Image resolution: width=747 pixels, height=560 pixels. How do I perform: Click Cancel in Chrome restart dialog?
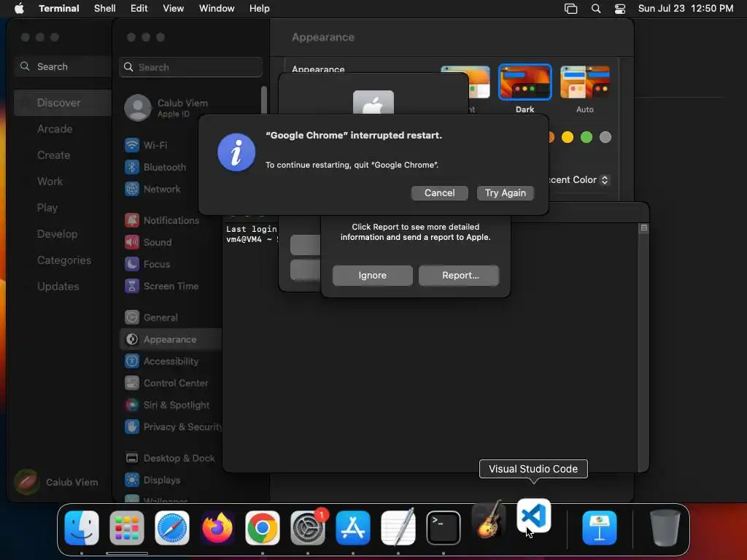439,192
